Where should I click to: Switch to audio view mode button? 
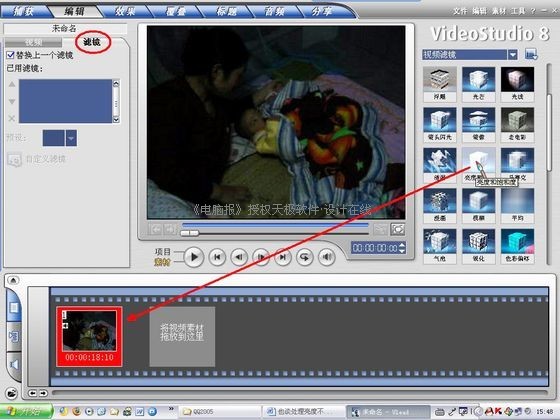point(14,364)
